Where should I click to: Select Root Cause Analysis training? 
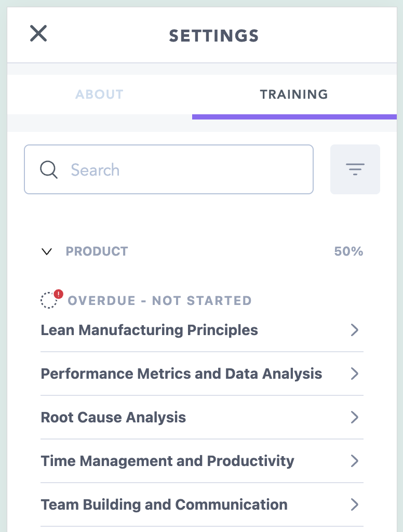pos(113,417)
